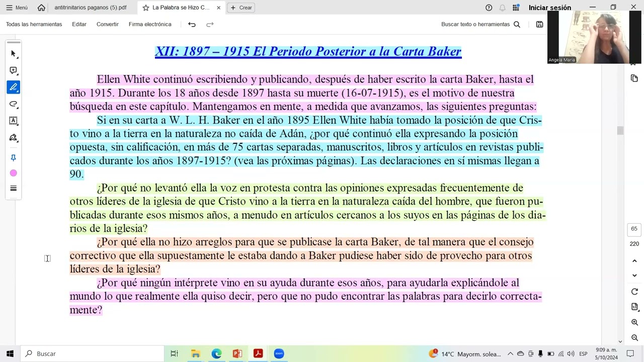This screenshot has width=644, height=362.
Task: Redo the last action
Action: (x=210, y=24)
